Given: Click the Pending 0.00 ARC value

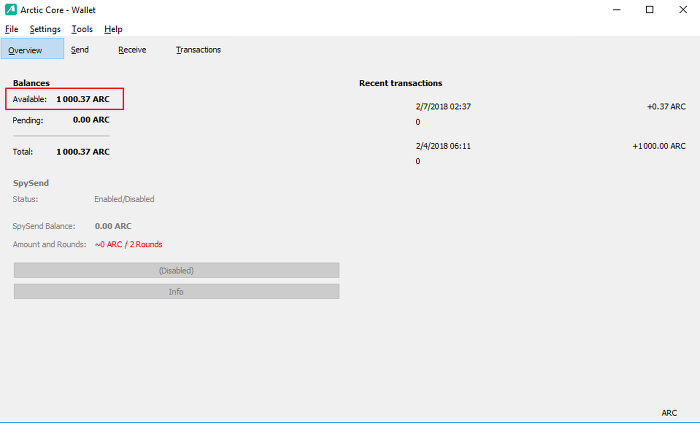Looking at the screenshot, I should (91, 120).
